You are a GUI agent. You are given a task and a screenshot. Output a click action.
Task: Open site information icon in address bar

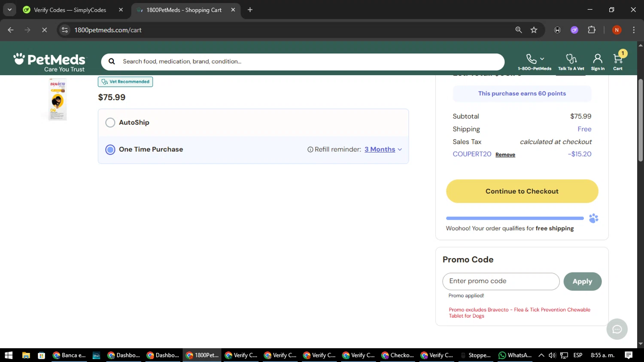[65, 30]
